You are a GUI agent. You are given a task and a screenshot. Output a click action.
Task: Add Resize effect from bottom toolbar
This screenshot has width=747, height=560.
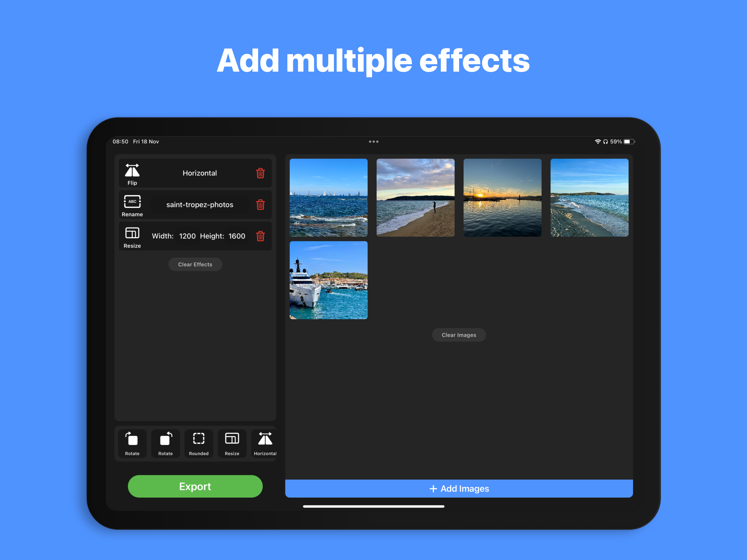click(232, 444)
